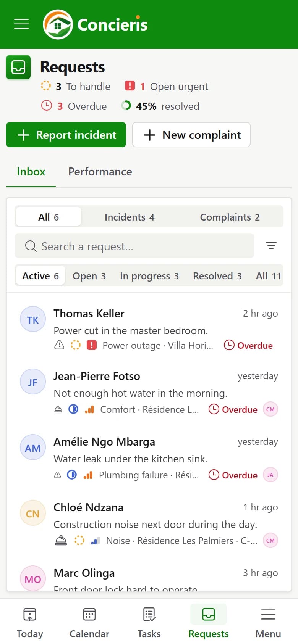This screenshot has width=298, height=644.
Task: Click the CM assignee badge on Jean-Pierre Fotso
Action: [x=270, y=409]
